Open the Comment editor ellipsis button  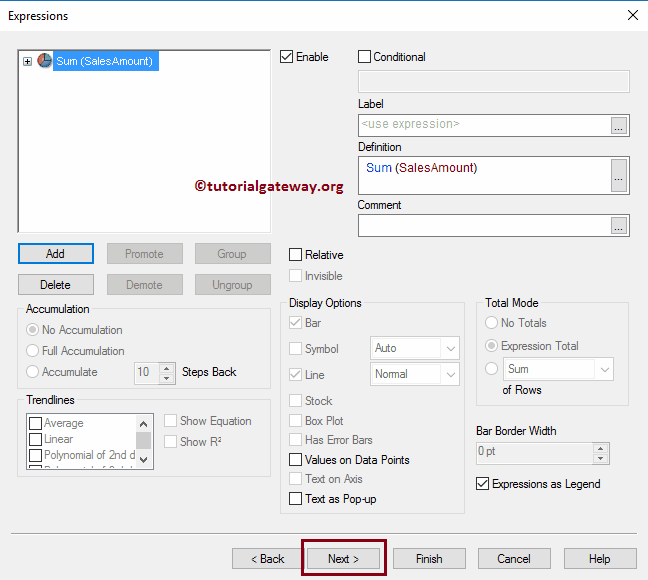click(x=619, y=226)
